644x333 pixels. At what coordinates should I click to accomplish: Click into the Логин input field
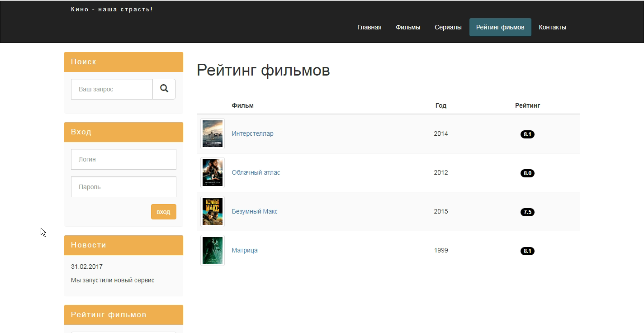[x=123, y=159]
